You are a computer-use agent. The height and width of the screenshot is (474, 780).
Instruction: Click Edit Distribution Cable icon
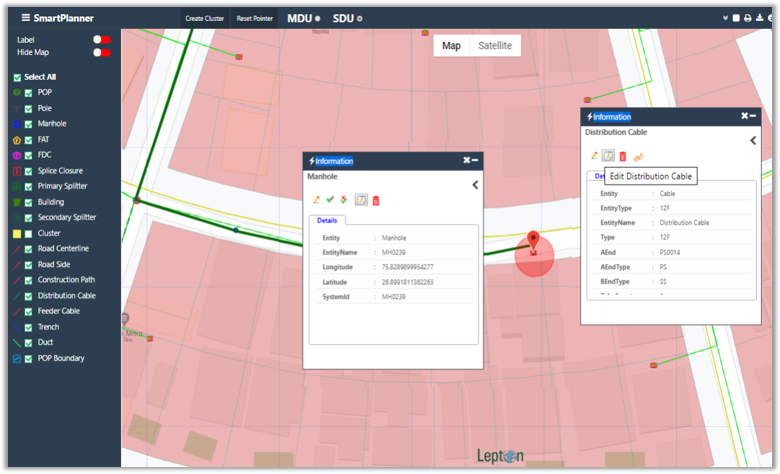point(608,156)
